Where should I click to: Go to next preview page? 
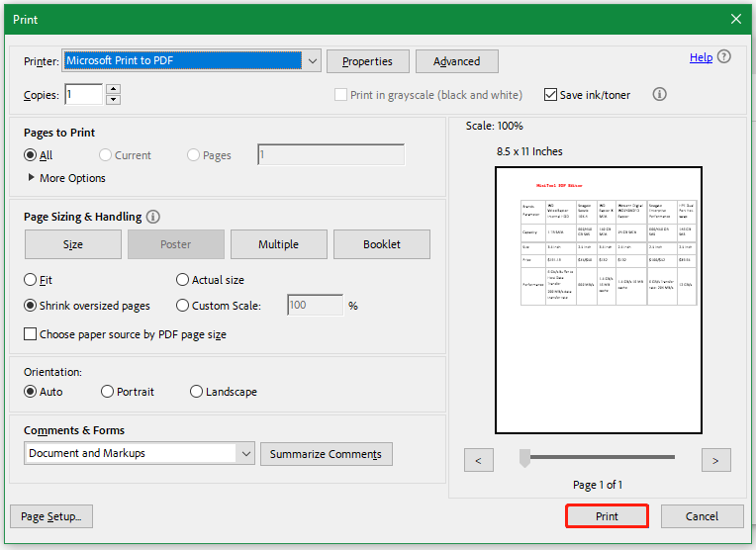(716, 460)
